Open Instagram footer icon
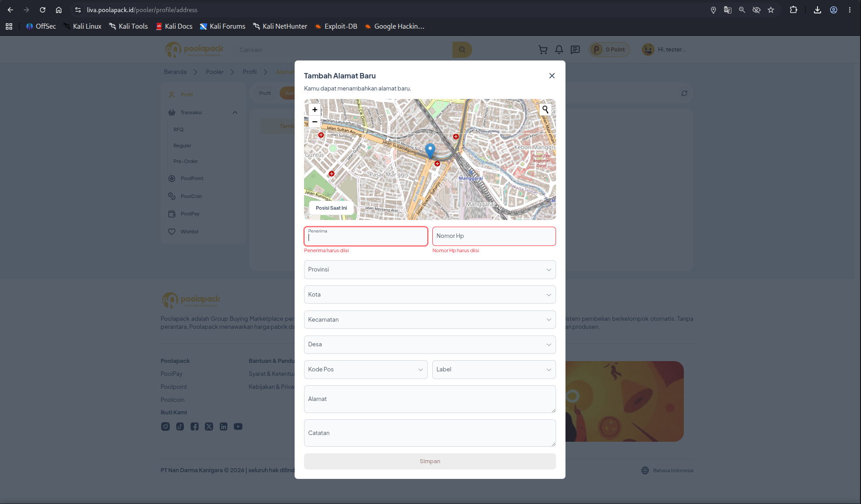 coord(165,426)
